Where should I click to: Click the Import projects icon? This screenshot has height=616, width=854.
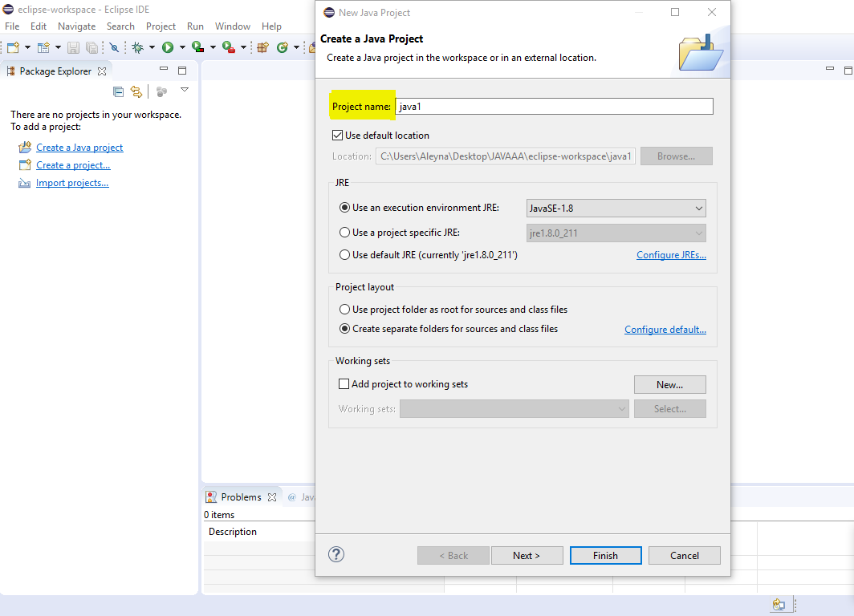click(x=25, y=183)
